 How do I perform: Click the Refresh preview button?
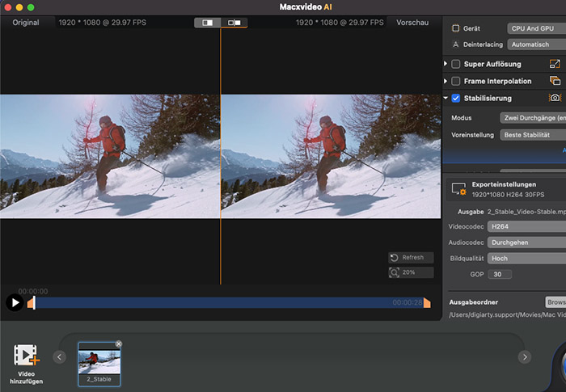[411, 257]
